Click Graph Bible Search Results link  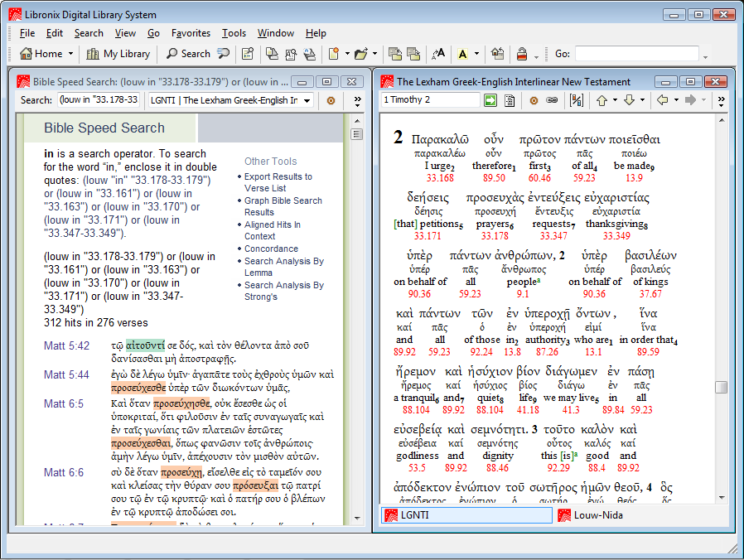[x=283, y=206]
